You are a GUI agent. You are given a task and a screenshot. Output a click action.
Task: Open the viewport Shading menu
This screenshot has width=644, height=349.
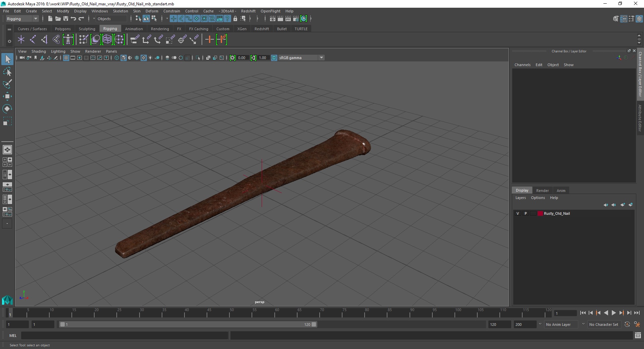point(39,51)
